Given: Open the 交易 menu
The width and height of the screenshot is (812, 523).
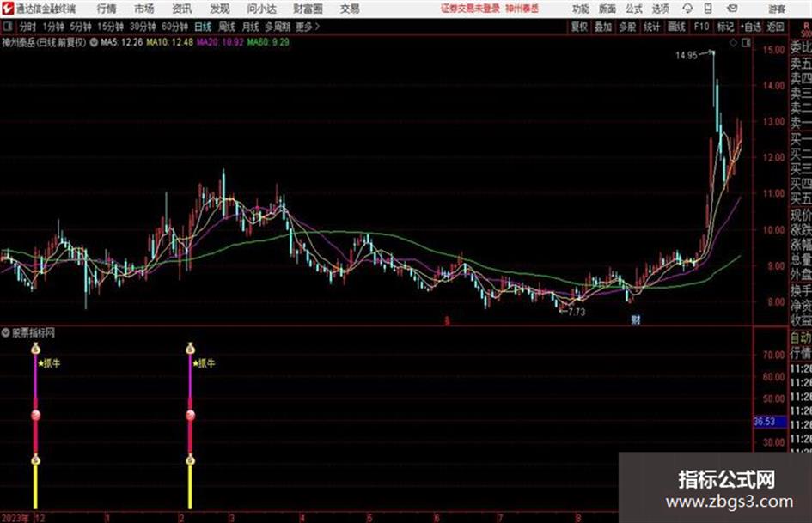Looking at the screenshot, I should click(x=350, y=9).
